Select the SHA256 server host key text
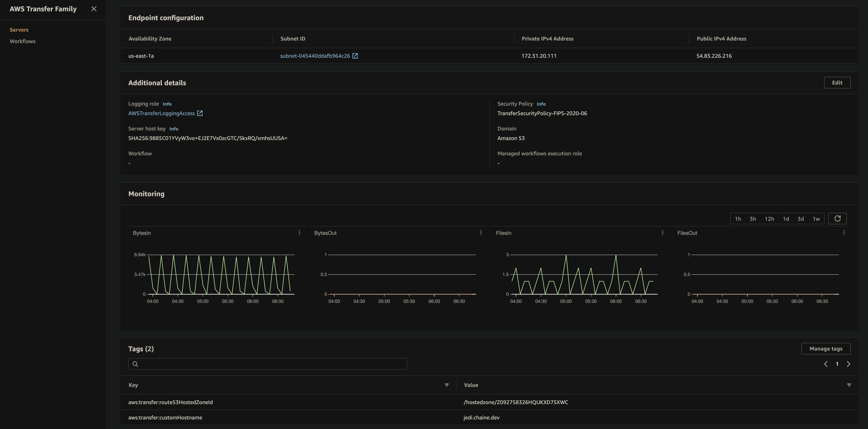 [208, 138]
